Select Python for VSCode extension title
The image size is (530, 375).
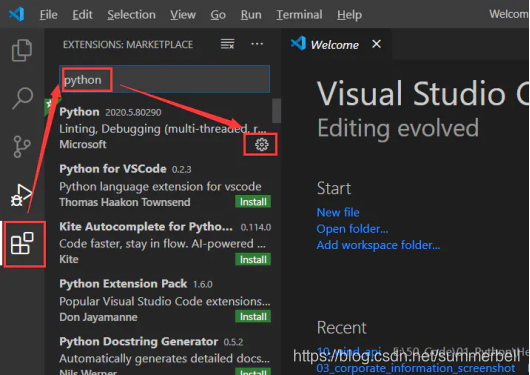point(113,169)
